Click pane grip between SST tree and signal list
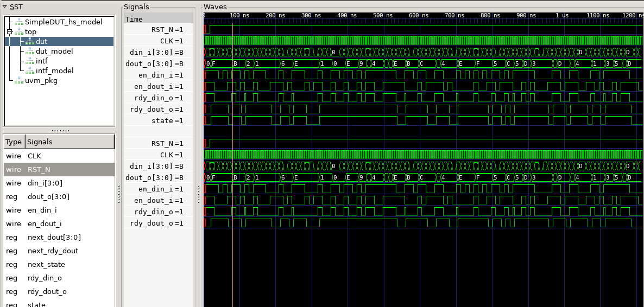The height and width of the screenshot is (307, 644). coord(60,131)
